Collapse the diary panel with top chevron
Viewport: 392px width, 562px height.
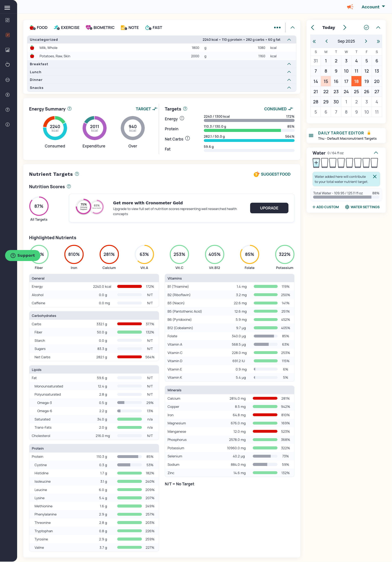coord(292,27)
